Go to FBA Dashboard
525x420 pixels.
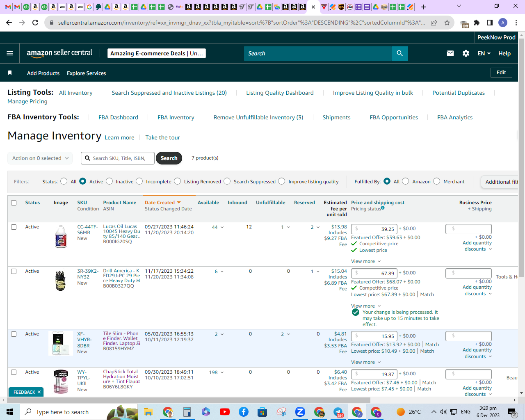(118, 117)
